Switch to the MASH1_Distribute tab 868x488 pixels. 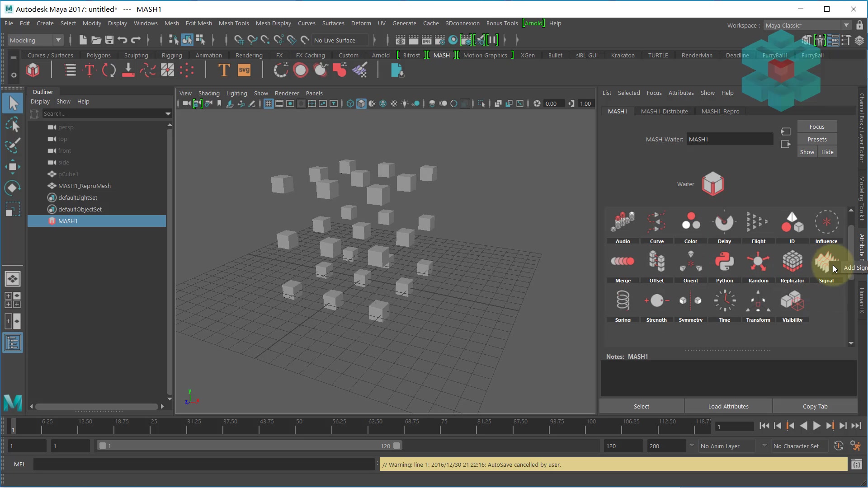point(664,111)
